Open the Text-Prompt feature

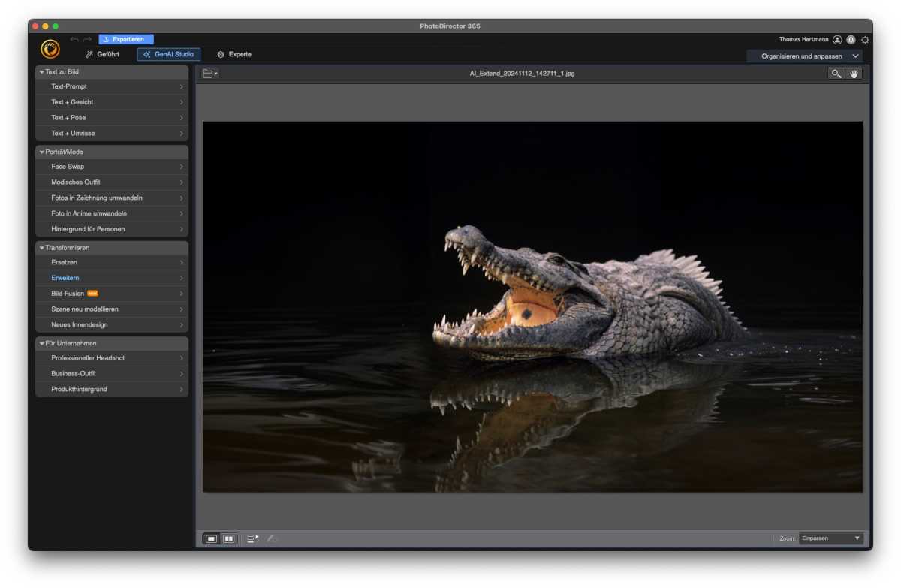pyautogui.click(x=112, y=86)
